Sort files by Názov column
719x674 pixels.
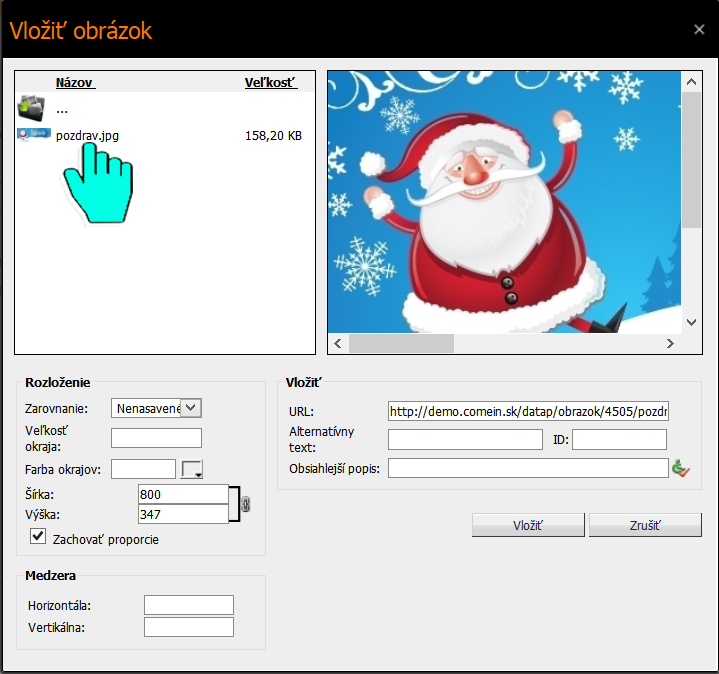(x=75, y=83)
